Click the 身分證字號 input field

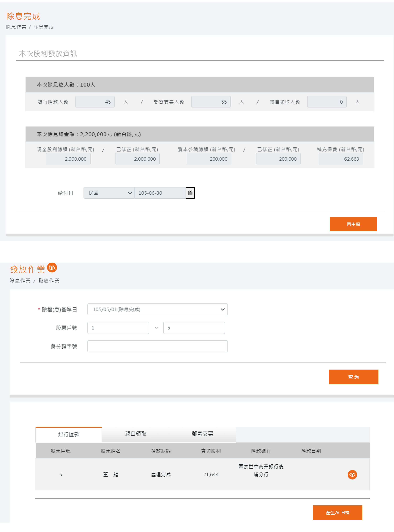click(x=157, y=346)
